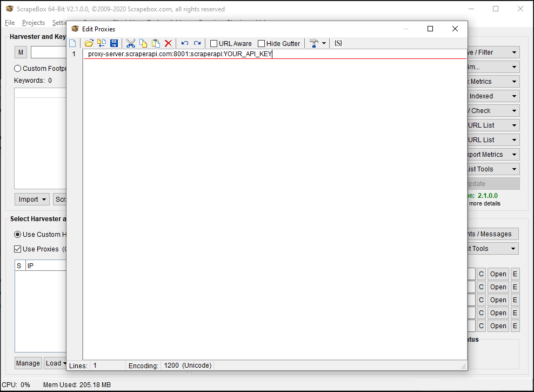
Task: Undo the last edit
Action: pos(184,43)
